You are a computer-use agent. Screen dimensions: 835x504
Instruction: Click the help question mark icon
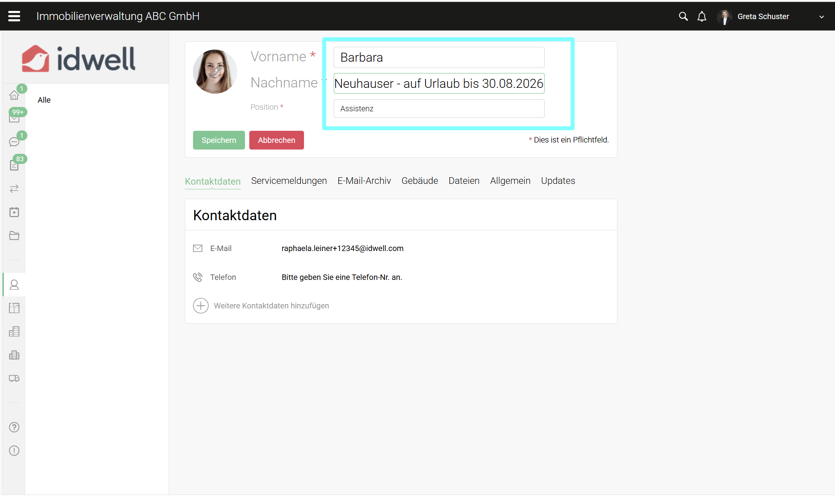(x=14, y=427)
